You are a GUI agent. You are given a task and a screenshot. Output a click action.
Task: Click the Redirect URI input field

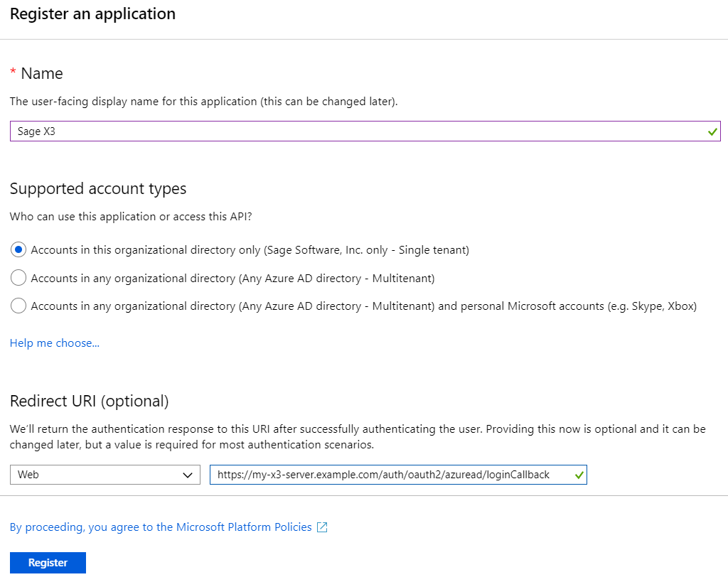click(x=398, y=475)
